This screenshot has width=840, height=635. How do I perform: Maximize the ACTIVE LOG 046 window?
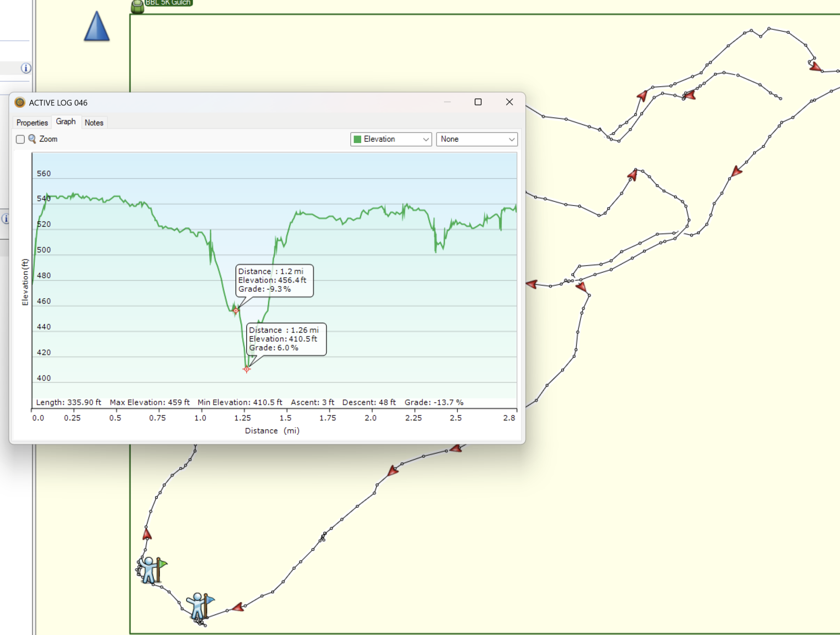tap(478, 102)
